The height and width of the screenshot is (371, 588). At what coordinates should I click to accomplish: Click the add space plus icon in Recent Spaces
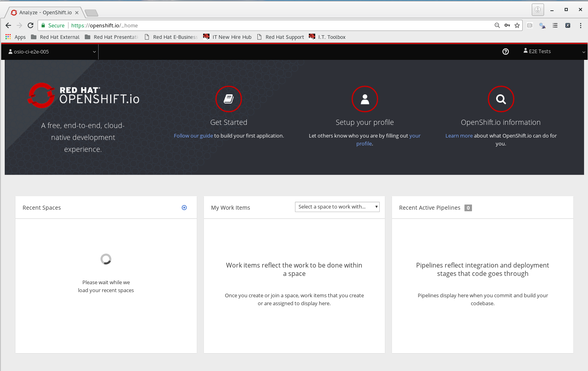(184, 207)
